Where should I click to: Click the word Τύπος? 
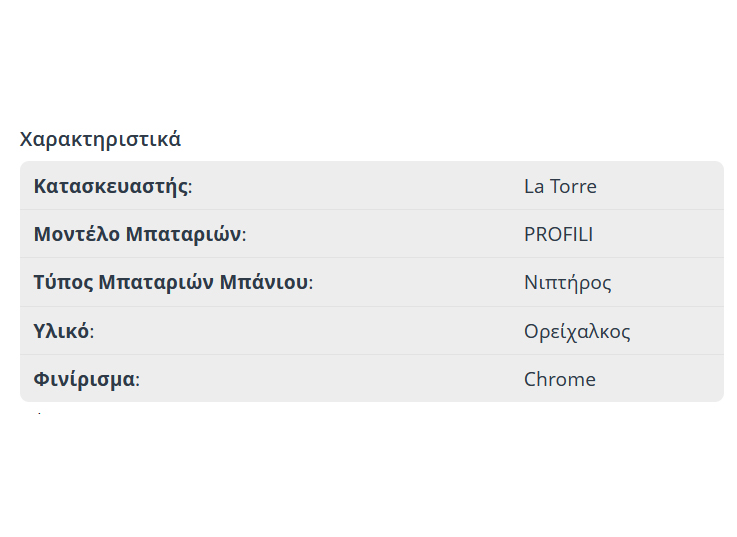[62, 282]
